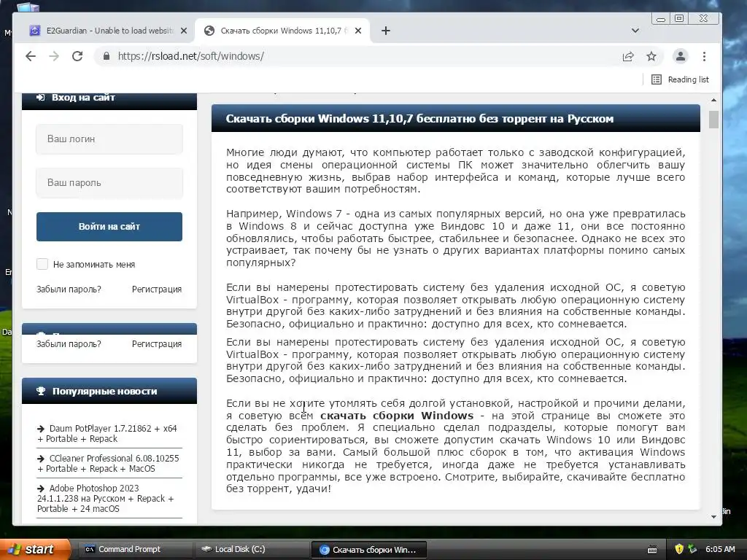The height and width of the screenshot is (560, 747).
Task: Go back with the browser back arrow
Action: [31, 56]
